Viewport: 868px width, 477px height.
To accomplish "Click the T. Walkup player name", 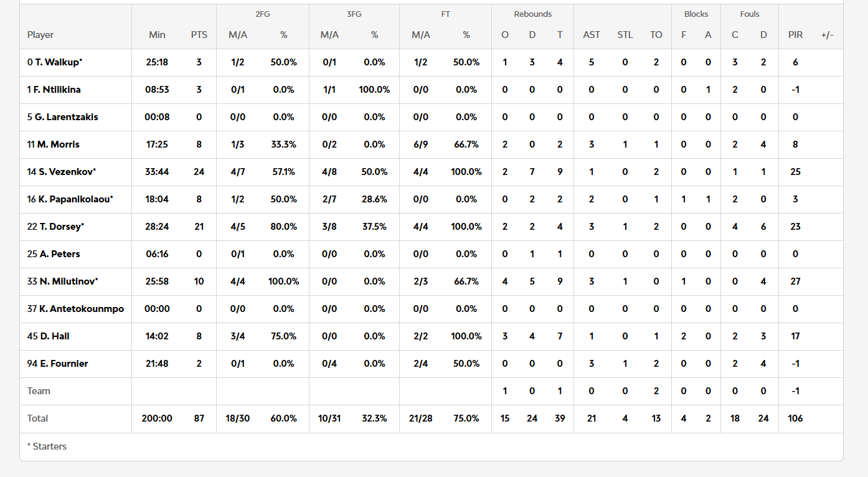I will (x=55, y=62).
